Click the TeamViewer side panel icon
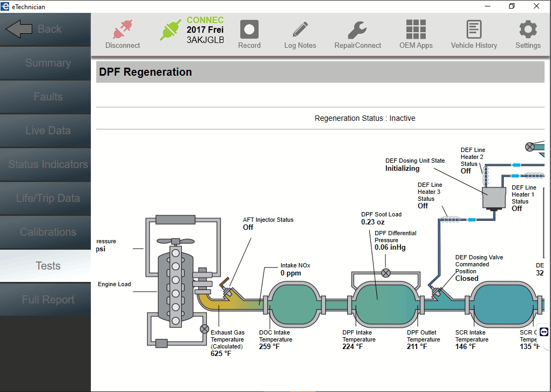551x392 pixels. pyautogui.click(x=543, y=332)
